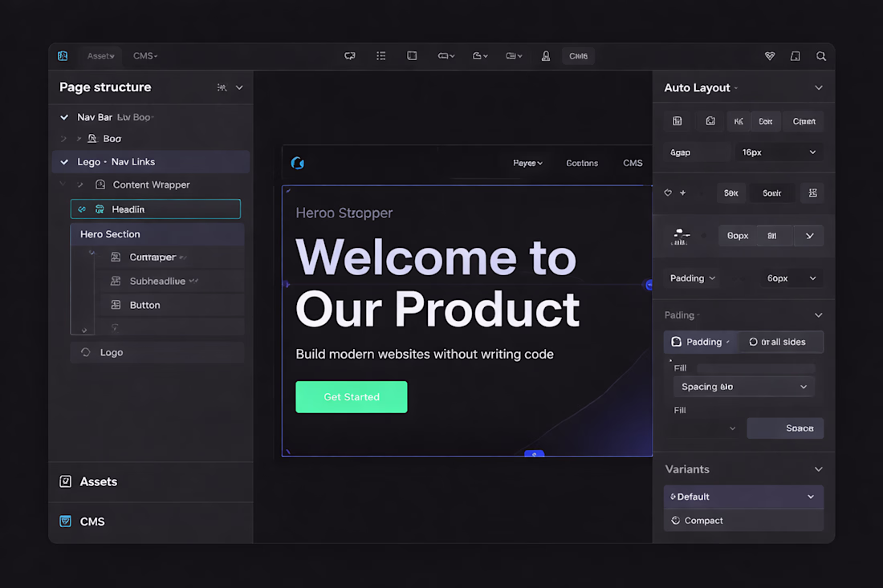This screenshot has height=588, width=883.
Task: Click the list view toolbar icon
Action: coord(381,55)
